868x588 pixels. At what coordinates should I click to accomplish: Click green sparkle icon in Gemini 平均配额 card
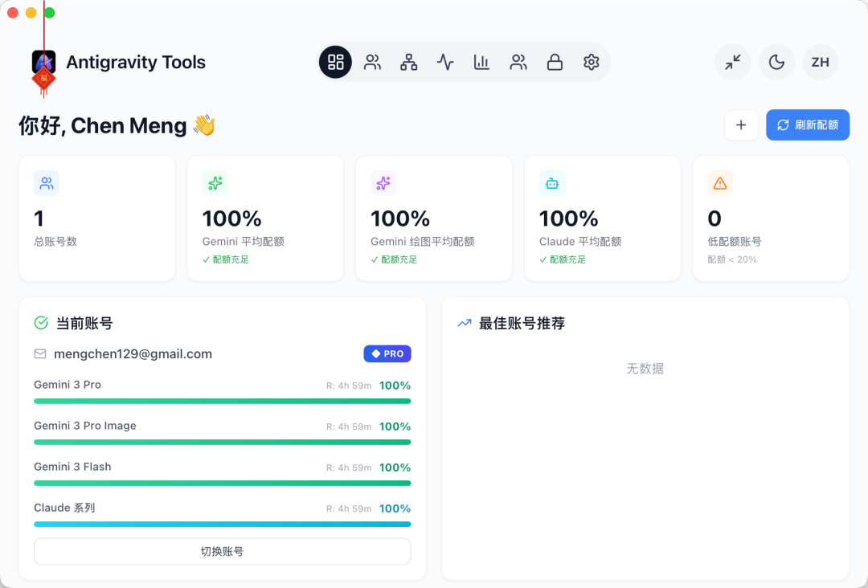[215, 183]
